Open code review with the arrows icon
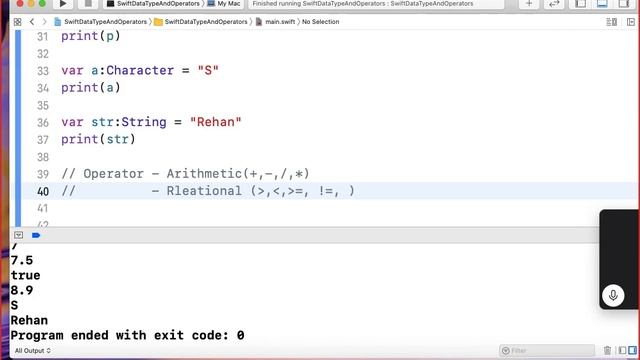 point(554,4)
